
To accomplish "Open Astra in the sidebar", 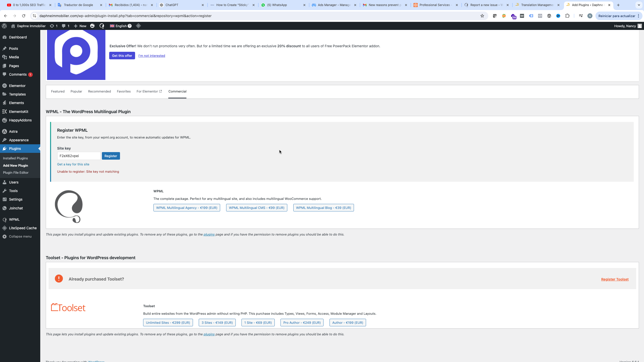I will (20, 131).
